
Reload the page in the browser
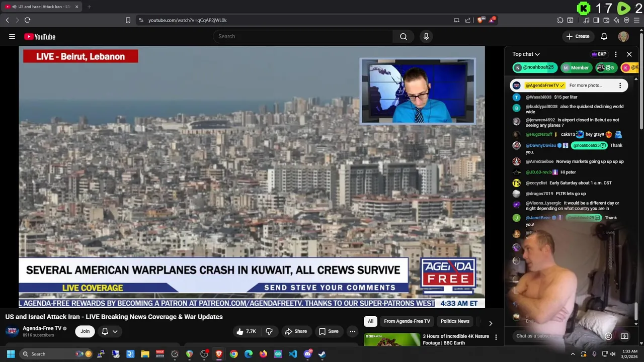point(27,20)
